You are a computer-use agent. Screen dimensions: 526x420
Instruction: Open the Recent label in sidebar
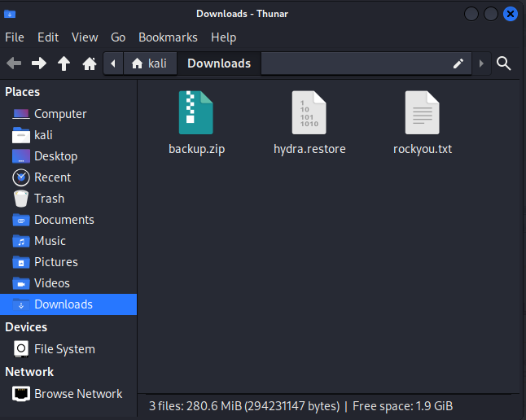pos(53,177)
